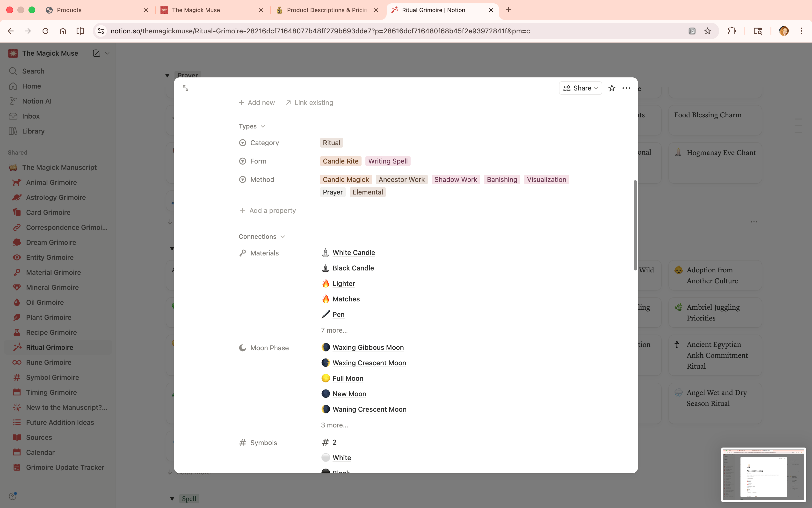Open Hogmanay Eve Chant card
Screen dimensions: 812x508
[x=715, y=163]
